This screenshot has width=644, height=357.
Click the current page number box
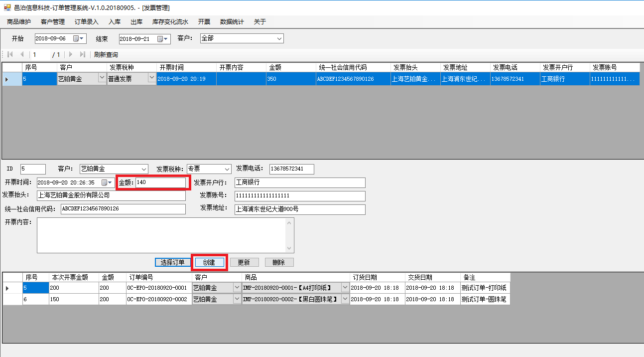[x=41, y=54]
